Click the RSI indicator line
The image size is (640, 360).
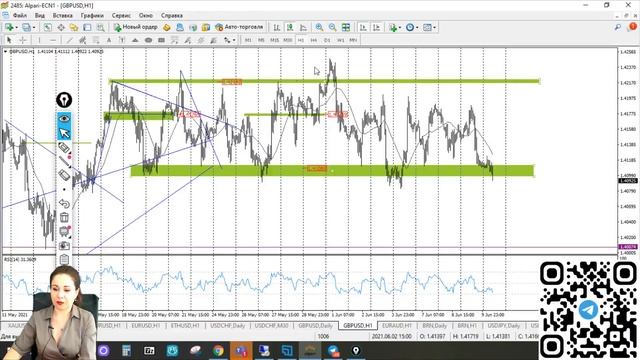pos(247,282)
